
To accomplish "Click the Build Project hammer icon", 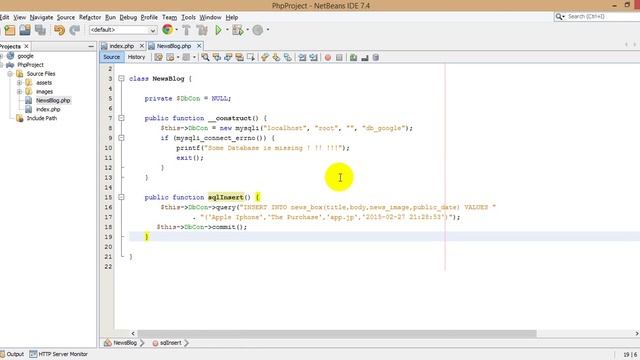I will (x=187, y=30).
